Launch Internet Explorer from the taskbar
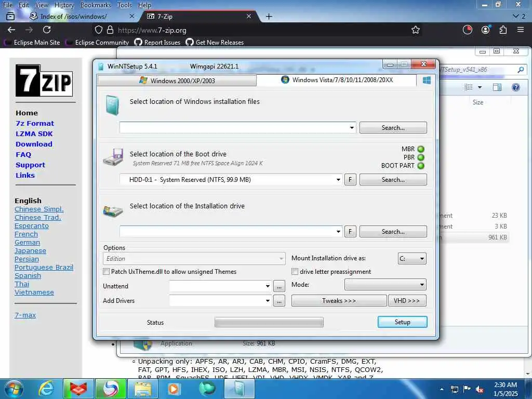The width and height of the screenshot is (532, 399). point(46,389)
